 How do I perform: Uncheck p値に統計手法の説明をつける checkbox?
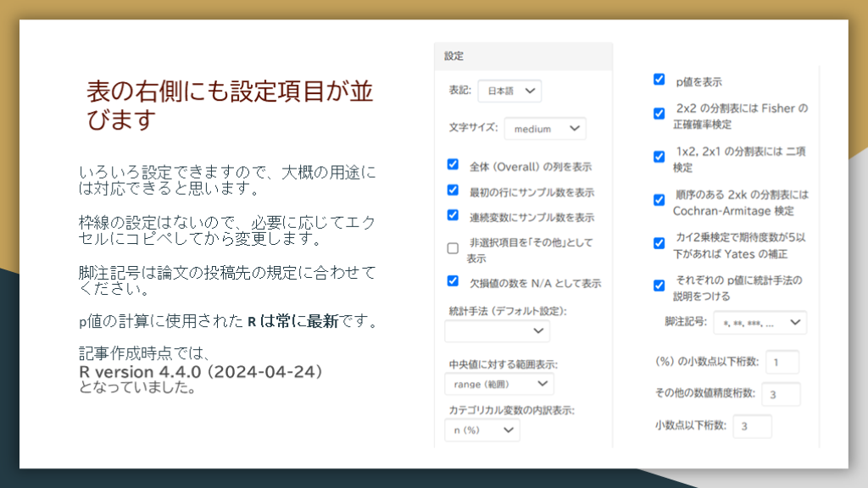point(659,286)
